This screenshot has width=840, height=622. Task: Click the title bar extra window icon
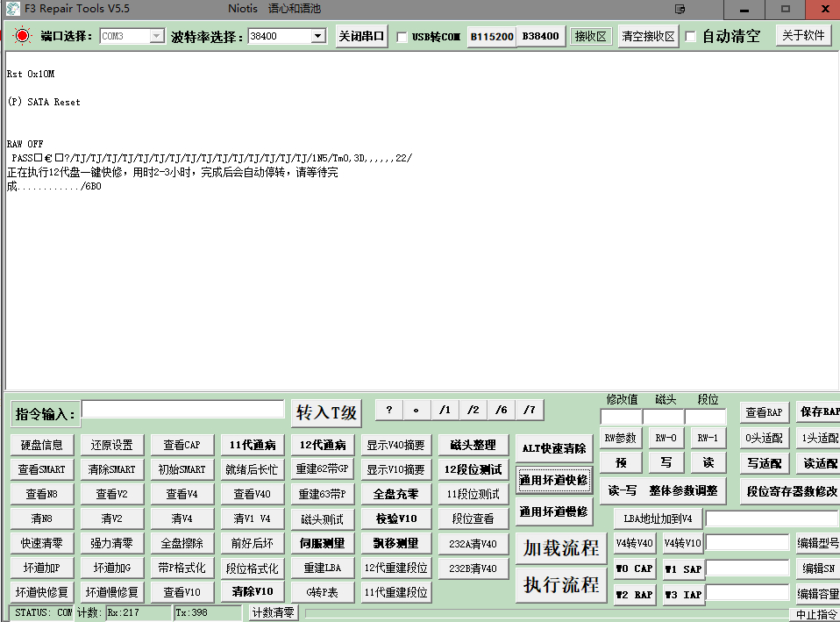680,9
